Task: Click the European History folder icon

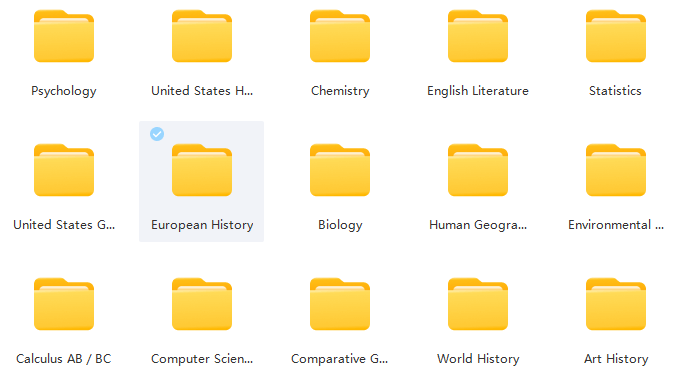Action: (x=202, y=170)
